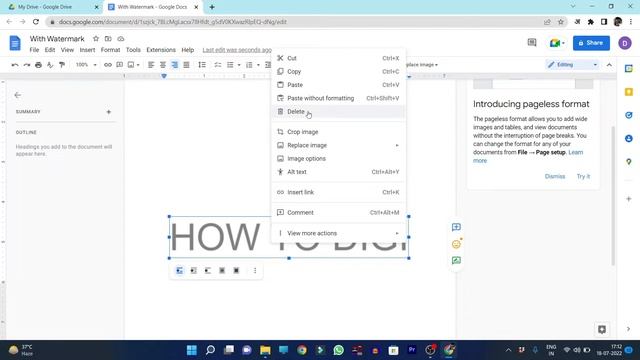Click the Insert link toolbar icon
640x360 pixels.
point(108,65)
